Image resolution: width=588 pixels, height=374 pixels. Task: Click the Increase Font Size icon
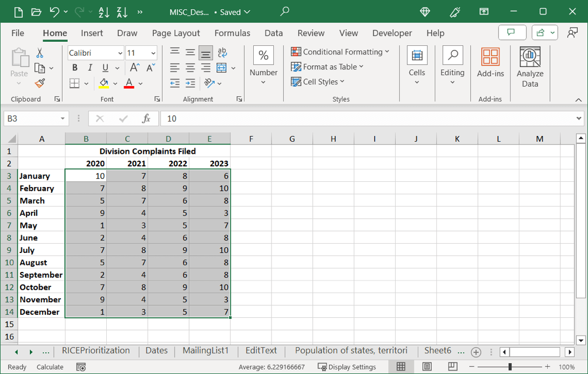(136, 68)
